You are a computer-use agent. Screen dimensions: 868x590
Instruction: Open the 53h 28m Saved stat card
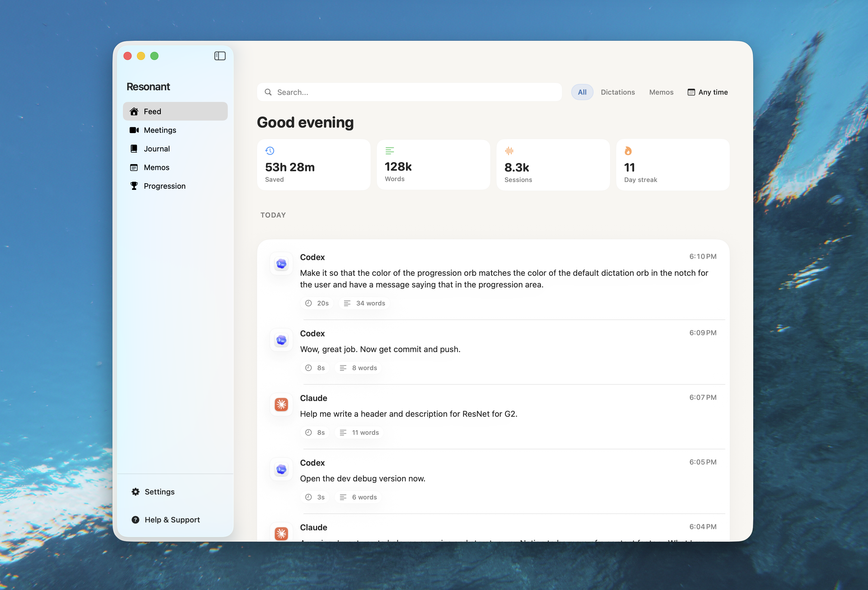(x=313, y=165)
